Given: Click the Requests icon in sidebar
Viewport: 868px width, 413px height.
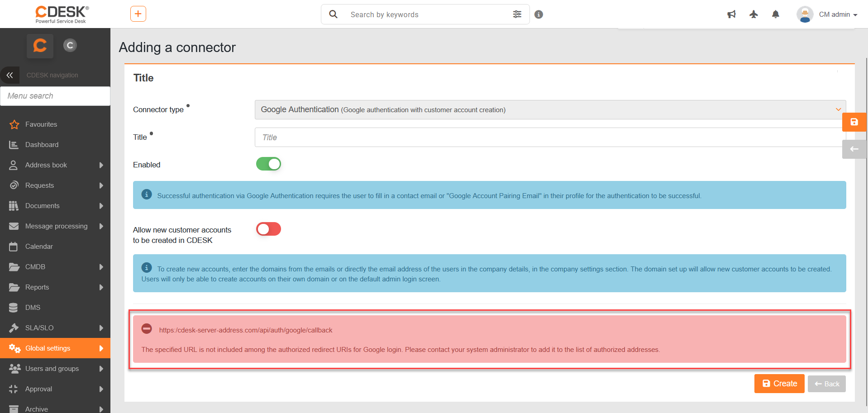Looking at the screenshot, I should [x=14, y=185].
